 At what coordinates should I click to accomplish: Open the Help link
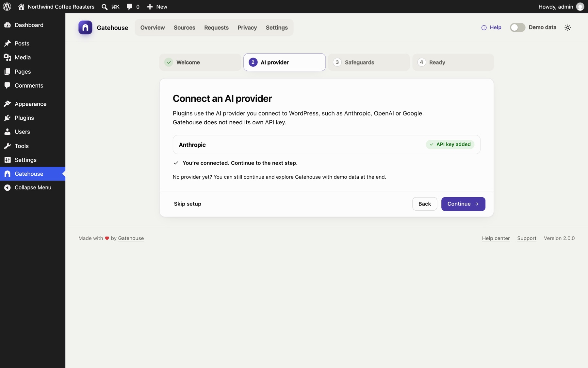point(491,27)
